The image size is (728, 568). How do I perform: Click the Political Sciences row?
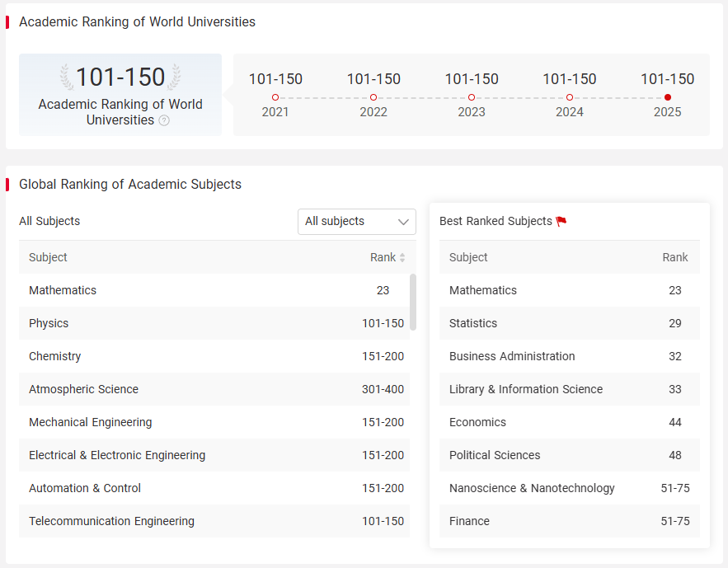(569, 455)
